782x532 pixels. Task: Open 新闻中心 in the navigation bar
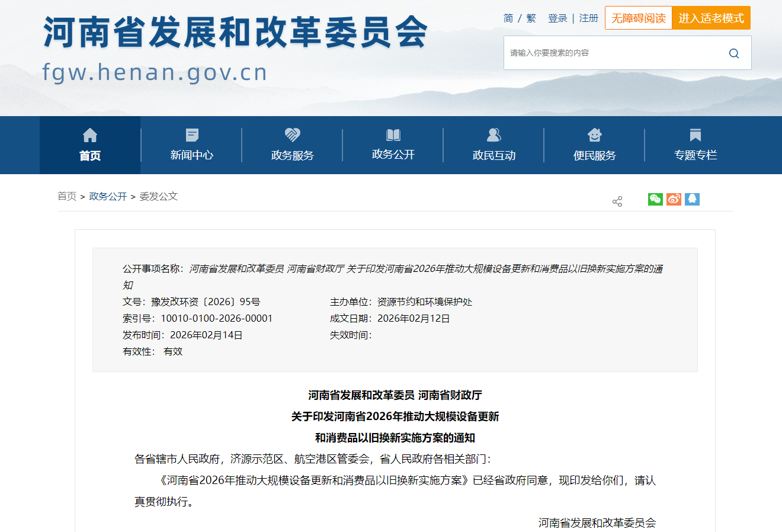191,145
